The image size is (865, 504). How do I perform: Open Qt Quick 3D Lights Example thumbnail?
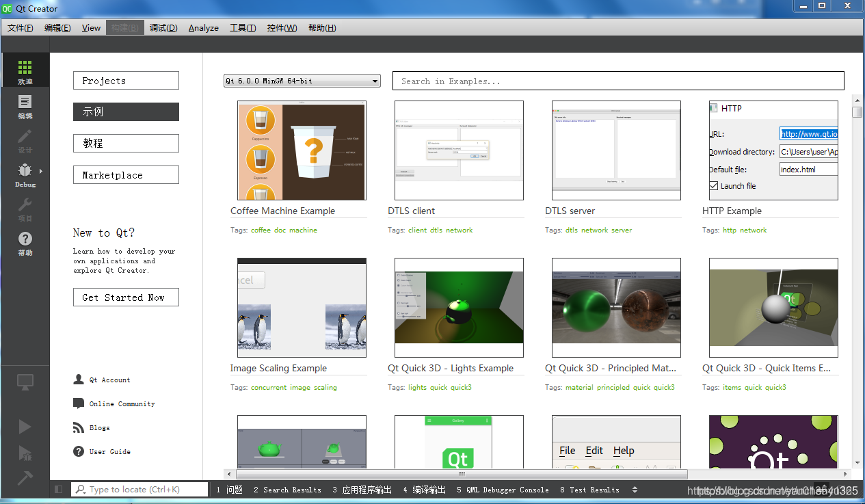pos(459,308)
